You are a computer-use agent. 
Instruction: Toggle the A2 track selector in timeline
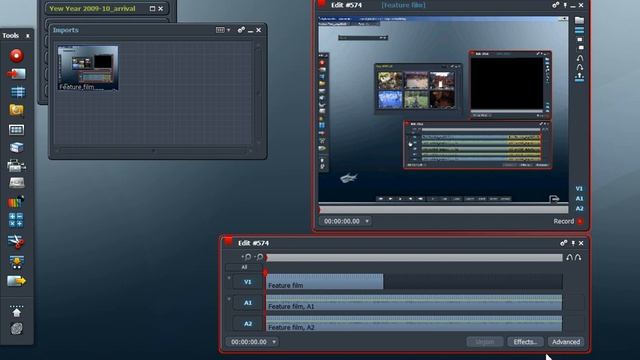(x=248, y=324)
